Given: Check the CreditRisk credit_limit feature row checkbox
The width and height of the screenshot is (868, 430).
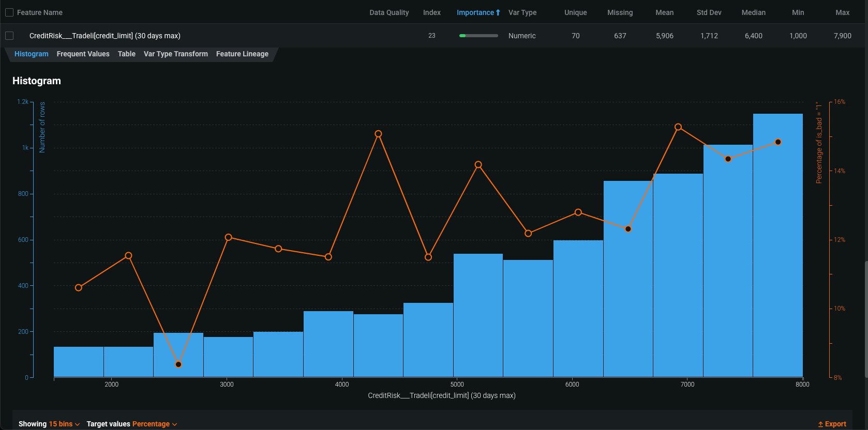Looking at the screenshot, I should (x=9, y=36).
